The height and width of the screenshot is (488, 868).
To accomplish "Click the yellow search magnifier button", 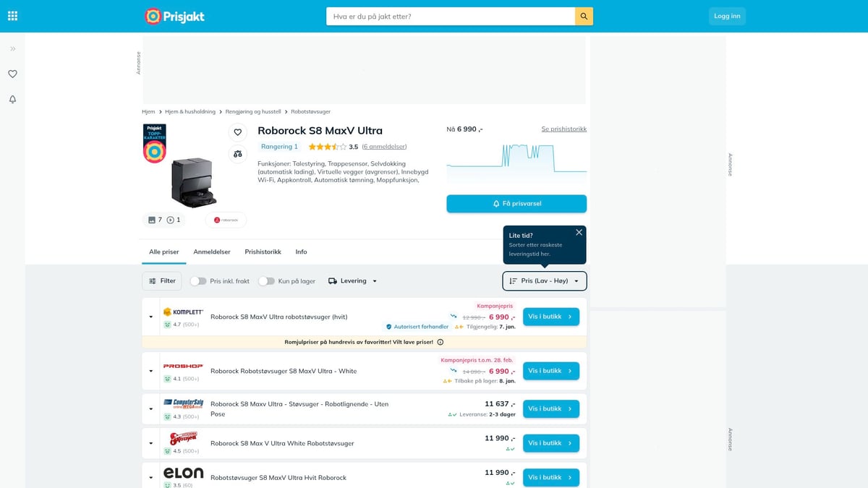I will [584, 16].
